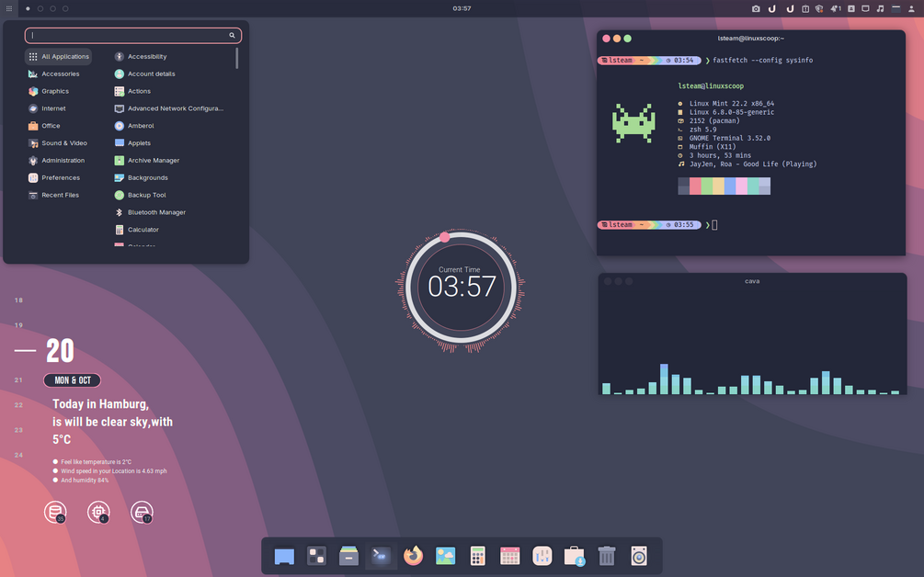Select the Sound & Video category
Screen dimensions: 924x577
58,143
